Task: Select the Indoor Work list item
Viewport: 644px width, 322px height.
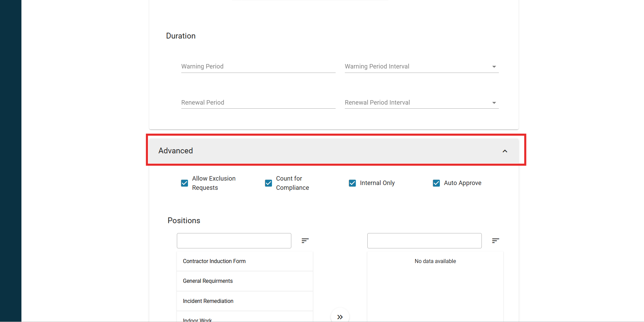Action: 198,320
